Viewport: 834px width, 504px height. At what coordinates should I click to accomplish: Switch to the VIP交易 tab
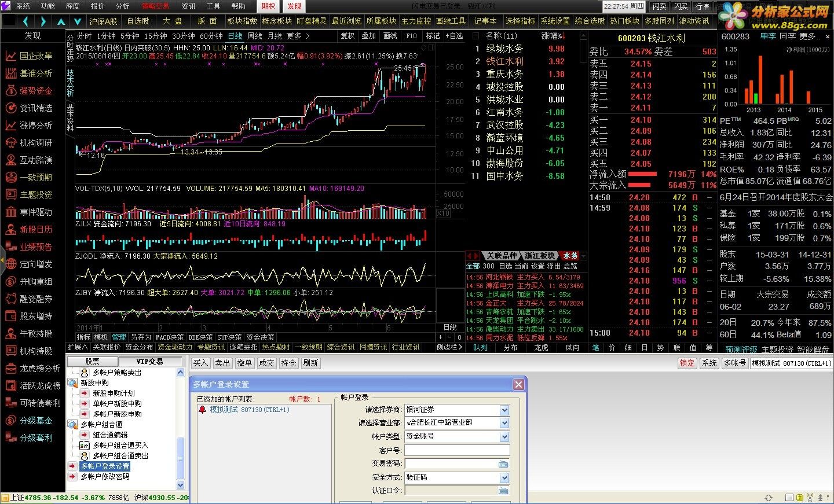point(149,362)
